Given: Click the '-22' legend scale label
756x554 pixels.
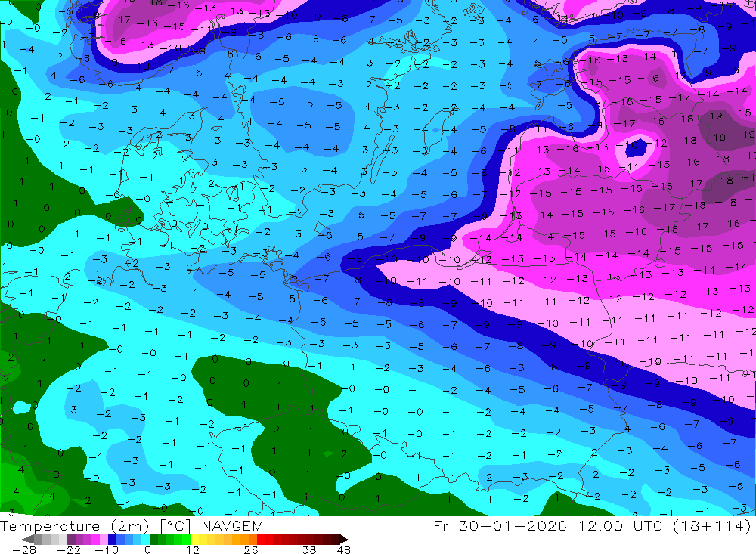Looking at the screenshot, I should (69, 550).
